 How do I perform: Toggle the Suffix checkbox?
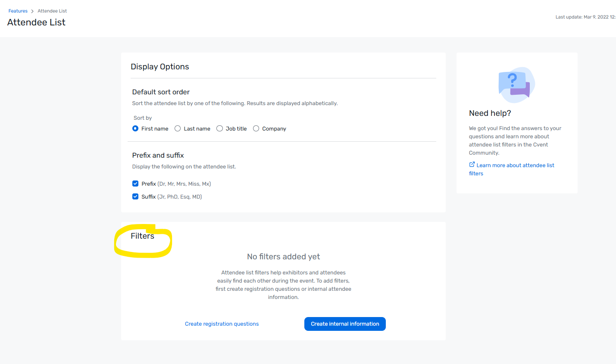click(135, 196)
